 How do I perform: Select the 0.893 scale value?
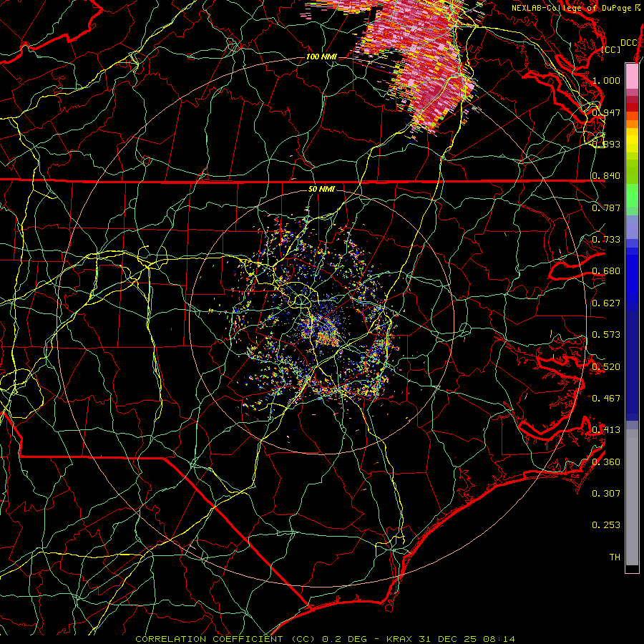tap(606, 144)
